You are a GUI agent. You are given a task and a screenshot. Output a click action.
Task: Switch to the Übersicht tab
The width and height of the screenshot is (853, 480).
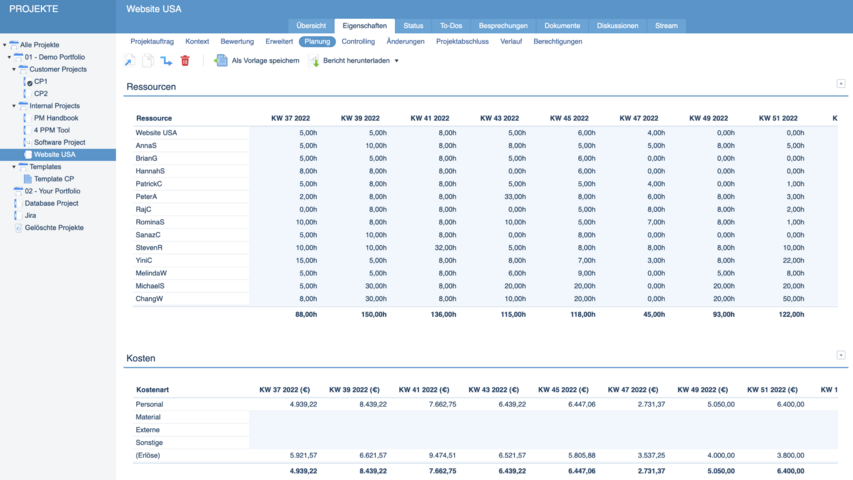(x=311, y=26)
